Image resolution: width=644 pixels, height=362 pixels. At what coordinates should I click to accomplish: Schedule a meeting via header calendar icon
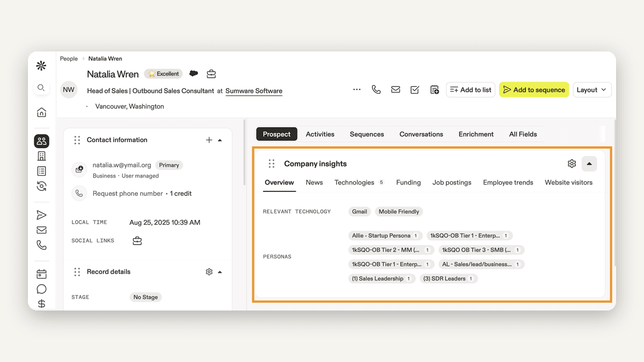[435, 90]
